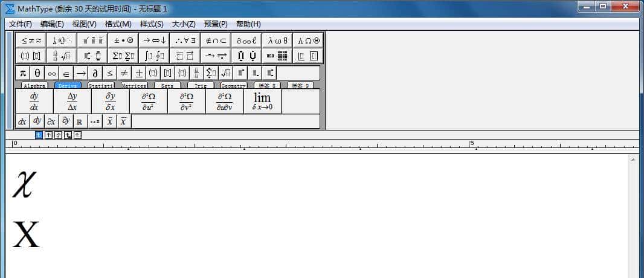Switch to the Statistics tab
This screenshot has height=278, width=644.
[x=101, y=85]
